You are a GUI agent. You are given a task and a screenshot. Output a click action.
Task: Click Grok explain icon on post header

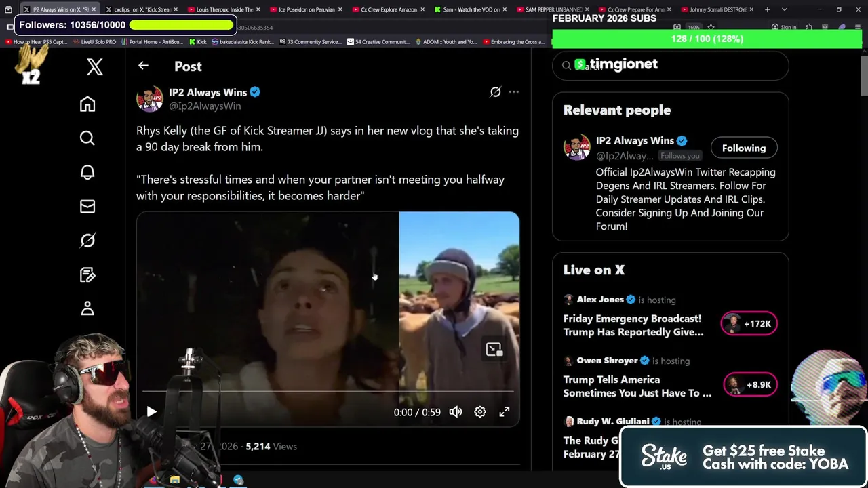point(496,92)
